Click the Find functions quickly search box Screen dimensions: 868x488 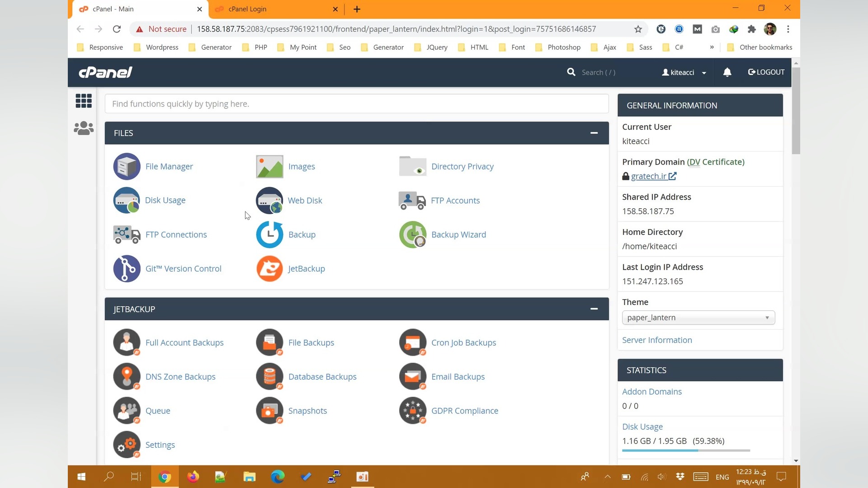point(357,104)
